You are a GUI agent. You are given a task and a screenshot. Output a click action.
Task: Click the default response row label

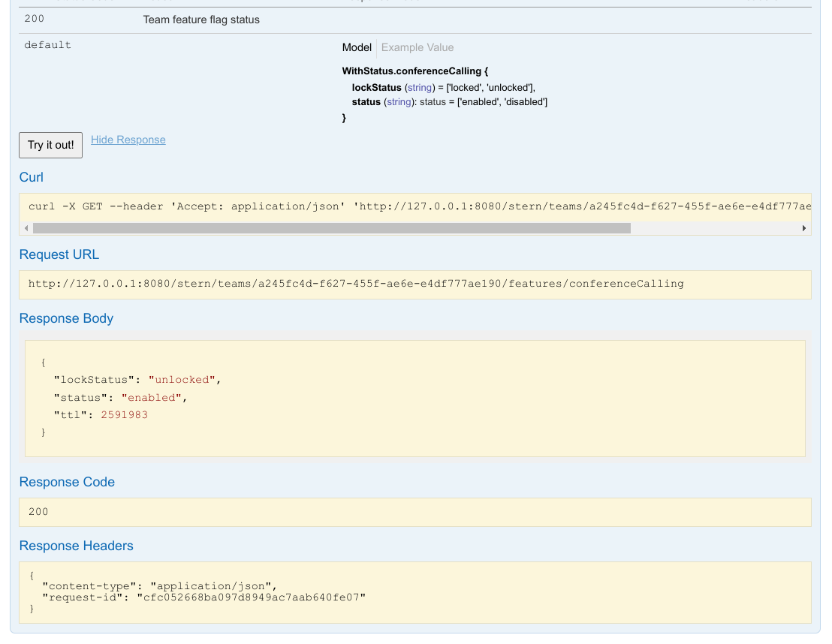click(x=48, y=45)
